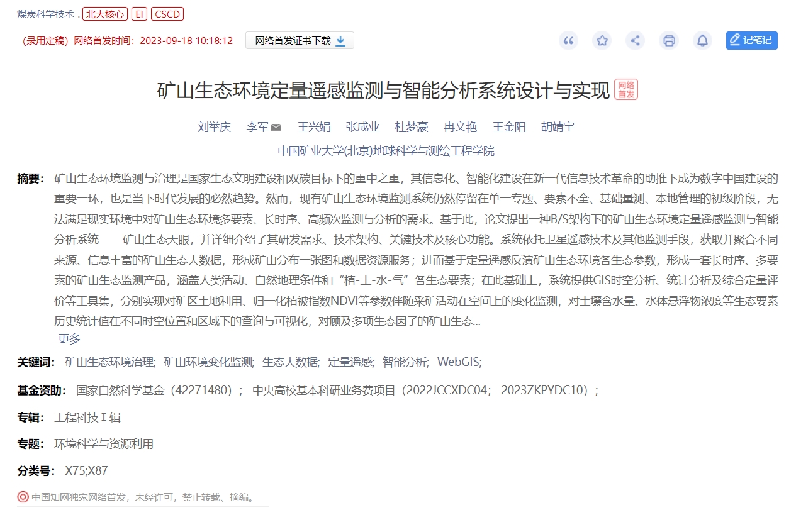Favorite this article with the star icon
Image resolution: width=796 pixels, height=532 pixels.
tap(602, 41)
